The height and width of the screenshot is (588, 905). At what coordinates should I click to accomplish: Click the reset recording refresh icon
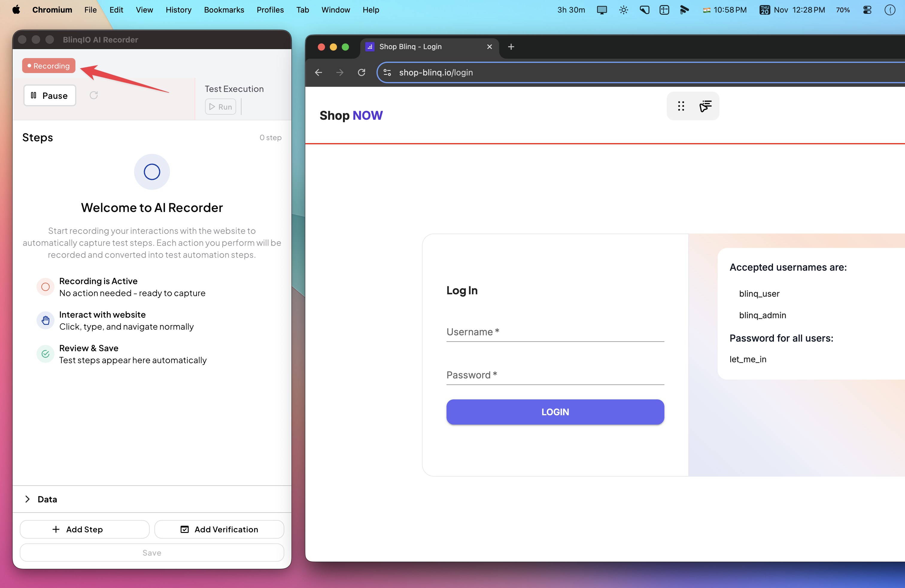click(94, 95)
